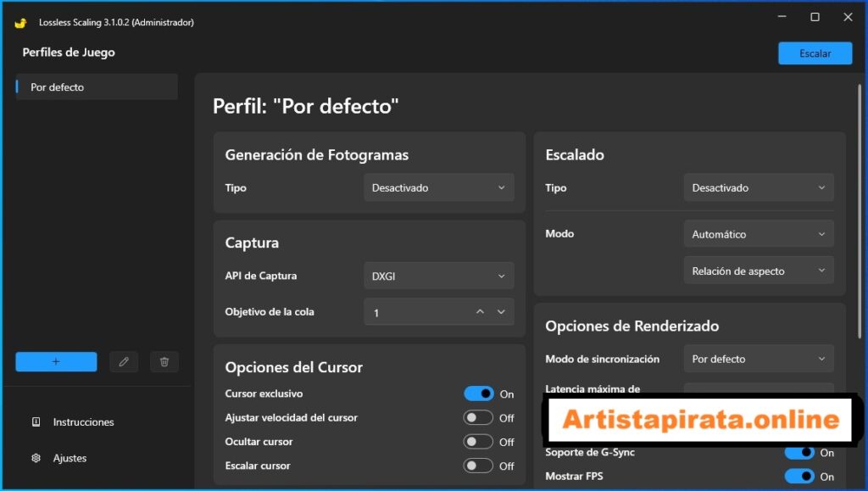This screenshot has height=491, width=868.
Task: Turn off Soporte de G-Sync toggle
Action: [x=799, y=453]
